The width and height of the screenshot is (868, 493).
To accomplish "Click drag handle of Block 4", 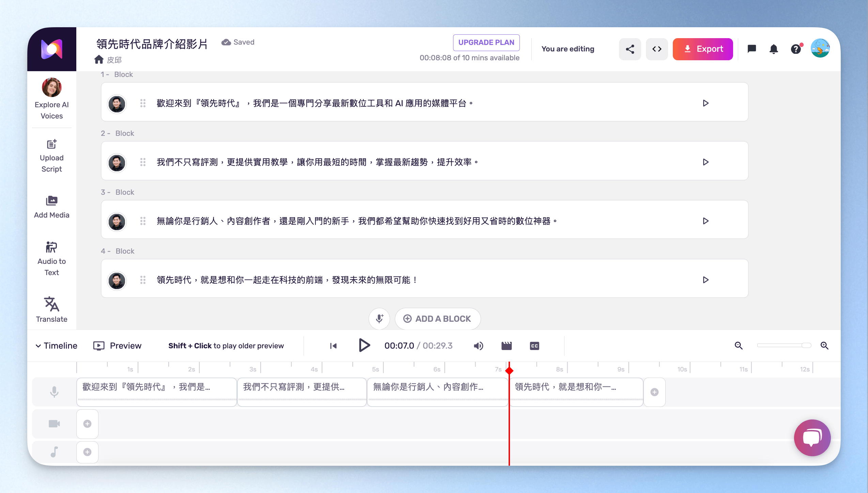I will 143,280.
